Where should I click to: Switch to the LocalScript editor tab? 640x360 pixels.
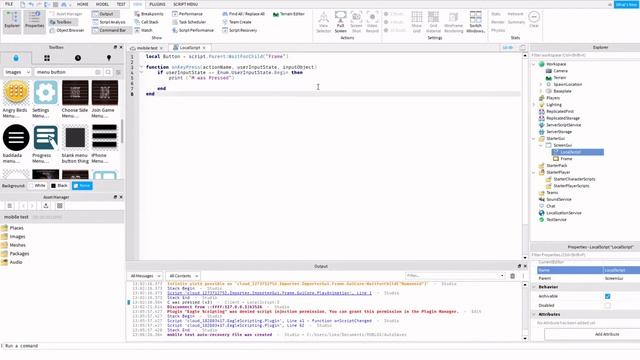point(189,48)
